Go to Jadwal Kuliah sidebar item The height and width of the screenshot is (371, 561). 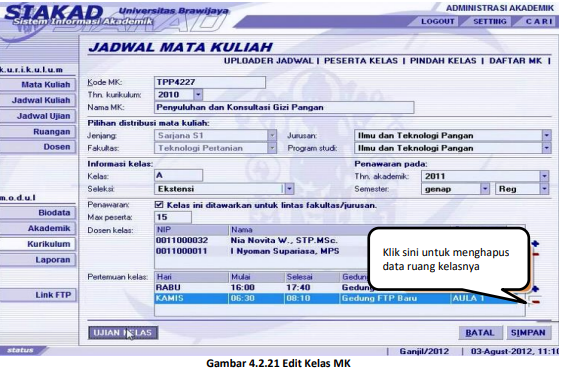38,100
